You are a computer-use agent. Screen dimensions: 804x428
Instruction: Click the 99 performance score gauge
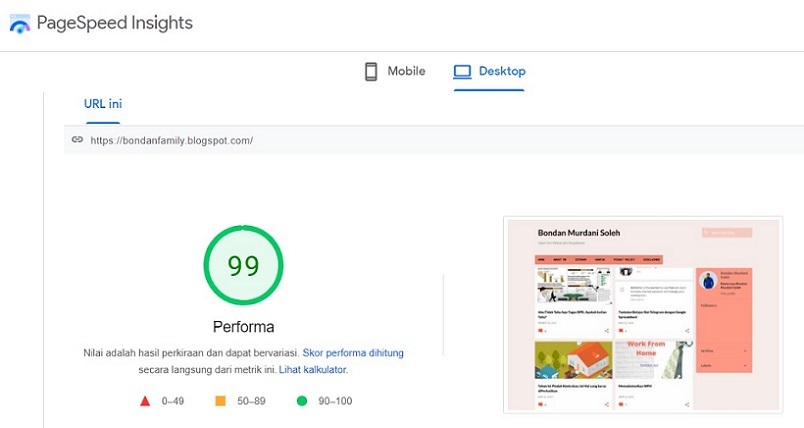click(244, 265)
